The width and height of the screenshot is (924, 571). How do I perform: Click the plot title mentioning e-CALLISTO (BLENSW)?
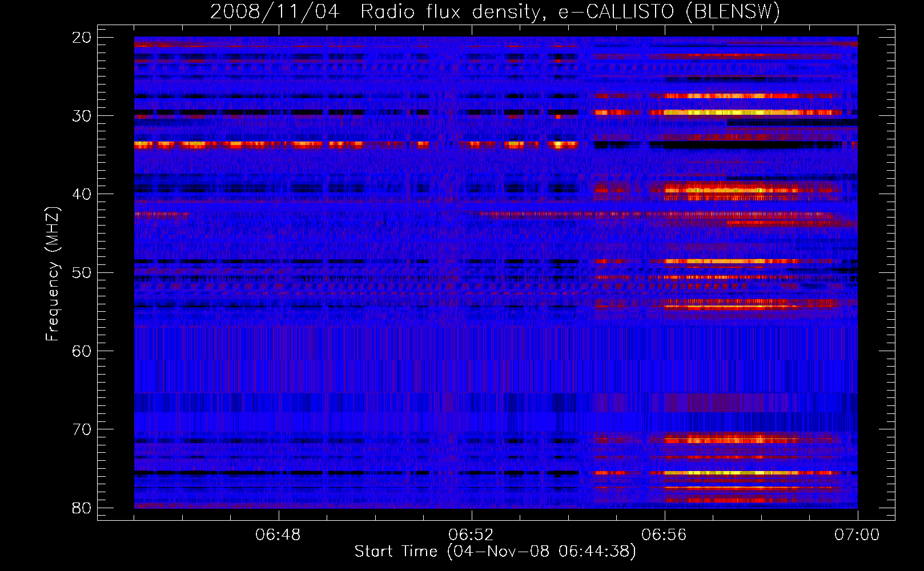[495, 11]
